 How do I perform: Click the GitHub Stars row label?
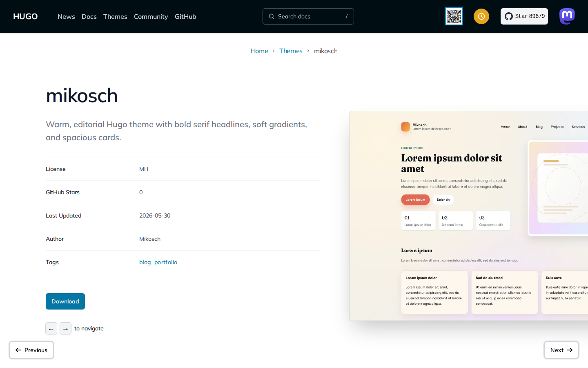tap(62, 192)
